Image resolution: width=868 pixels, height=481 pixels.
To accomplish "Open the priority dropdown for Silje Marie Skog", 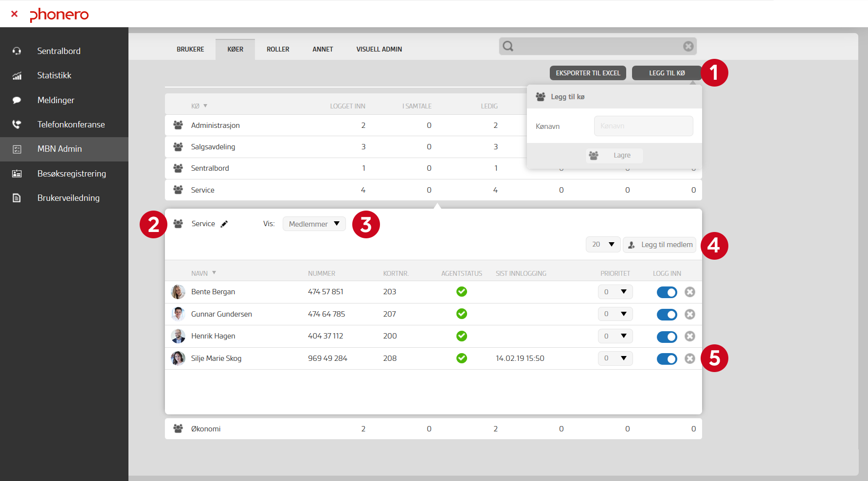I will 615,358.
